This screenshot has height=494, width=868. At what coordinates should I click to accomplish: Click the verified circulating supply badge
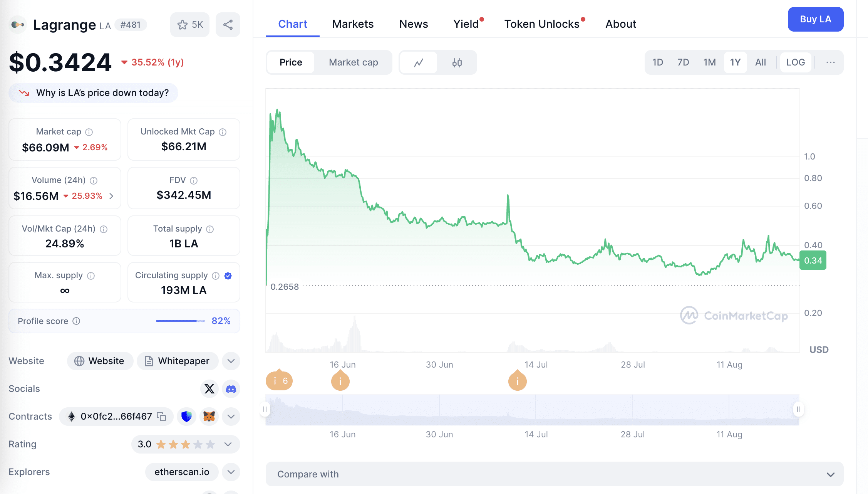228,276
